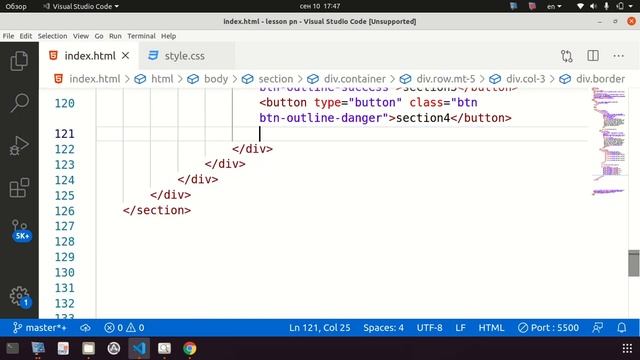Open Run and Debug view
This screenshot has height=360, width=640.
coord(19,146)
